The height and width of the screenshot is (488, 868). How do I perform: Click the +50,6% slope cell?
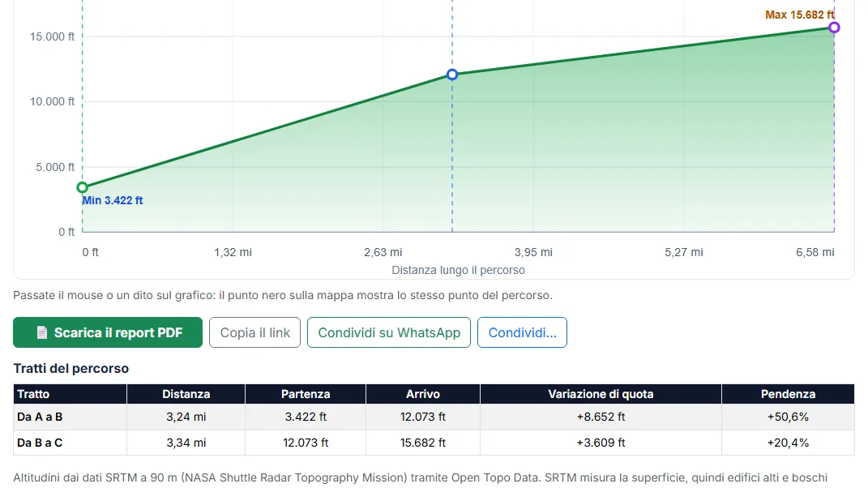(x=788, y=417)
